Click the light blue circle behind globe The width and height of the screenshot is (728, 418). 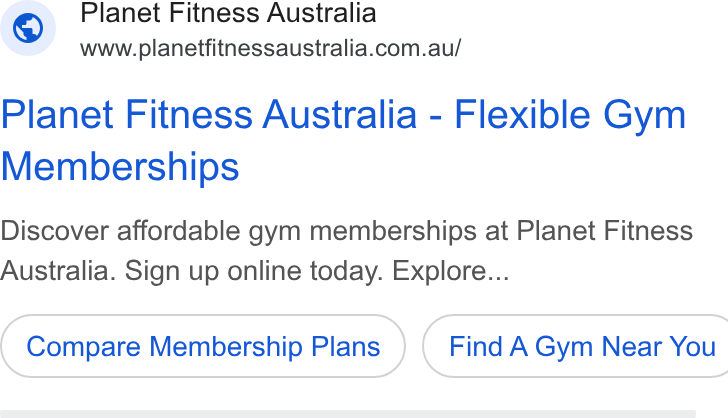28,28
